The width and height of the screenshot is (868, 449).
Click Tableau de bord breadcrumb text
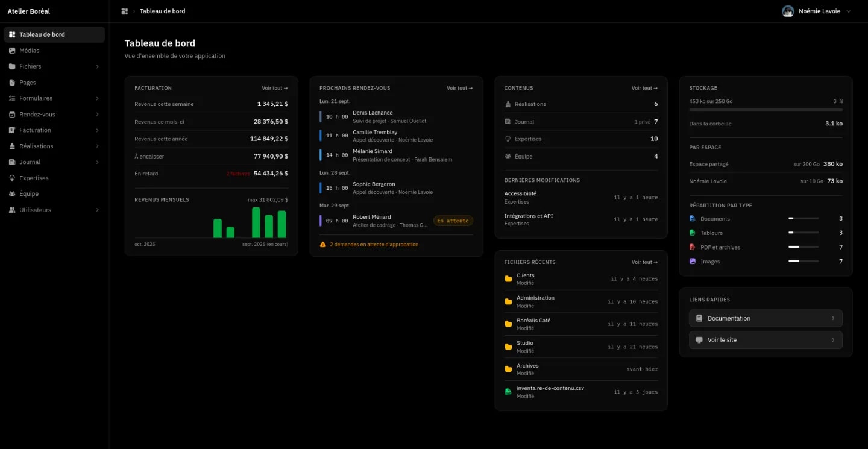[x=162, y=11]
